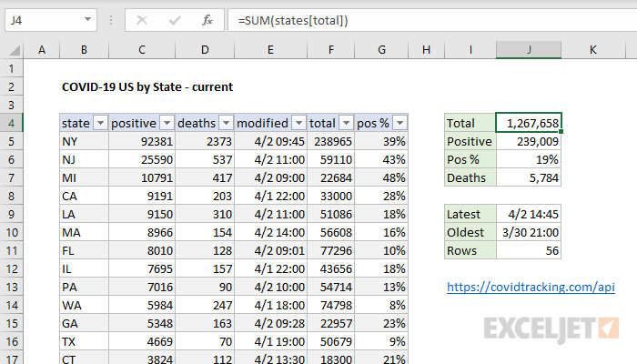637x364 pixels.
Task: Select row 10 header
Action: (x=11, y=232)
